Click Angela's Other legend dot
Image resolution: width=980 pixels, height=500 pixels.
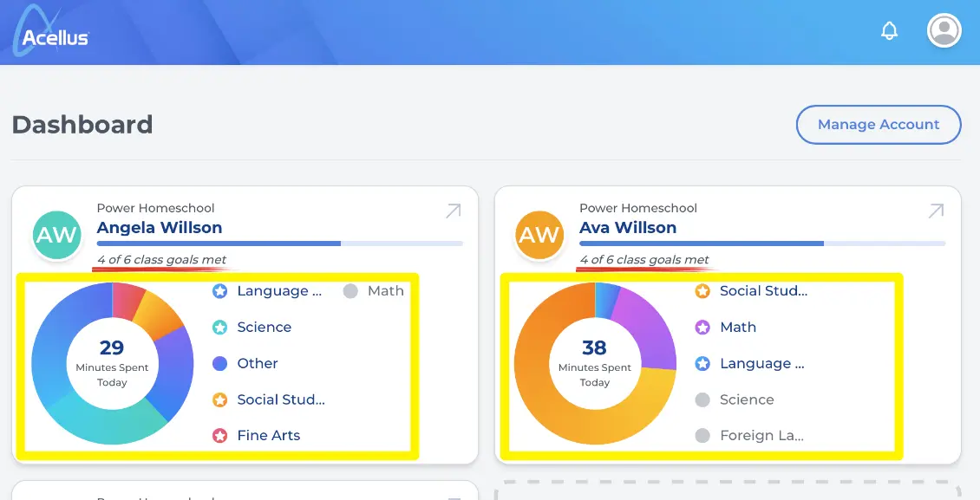[219, 363]
